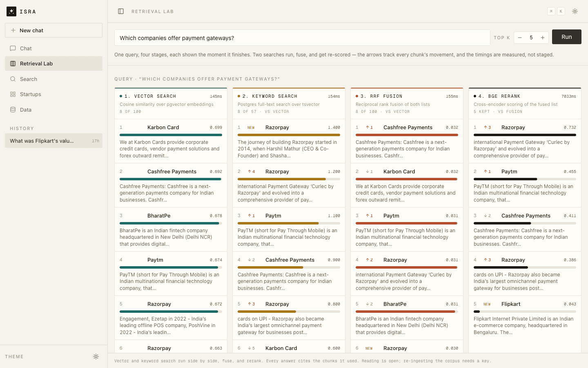
Task: Click "Cross-encoder scoring of the fused list" text
Action: click(515, 104)
